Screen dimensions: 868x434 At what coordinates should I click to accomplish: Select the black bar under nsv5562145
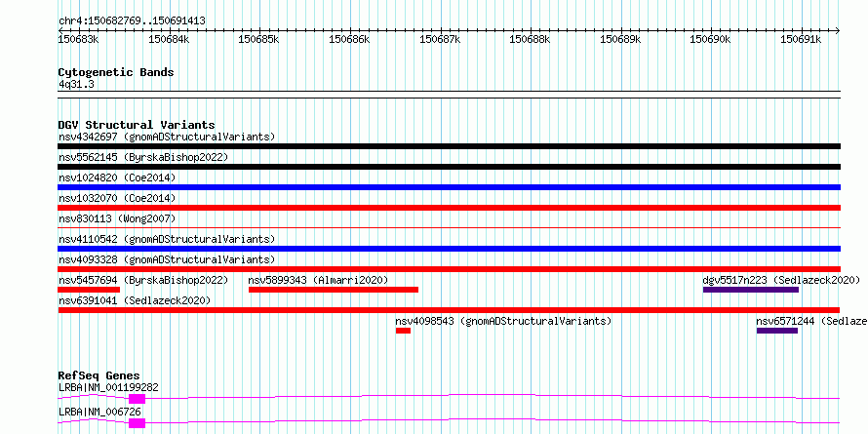click(449, 167)
